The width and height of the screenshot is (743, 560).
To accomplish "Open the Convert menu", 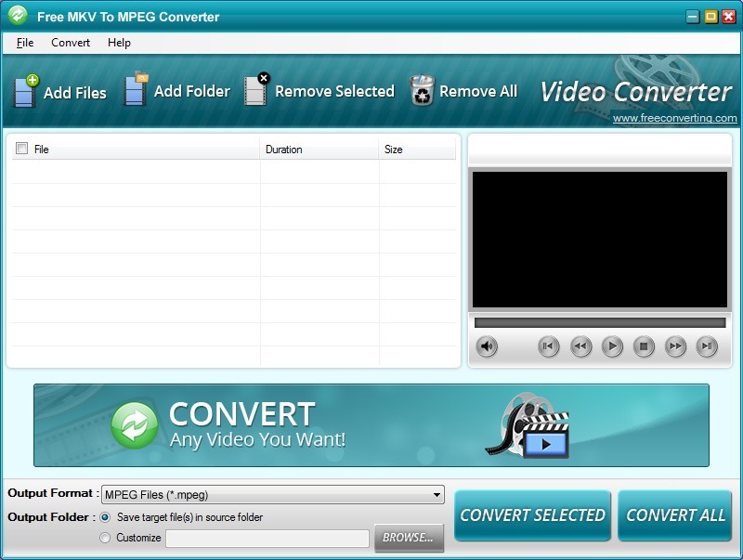I will [x=71, y=43].
